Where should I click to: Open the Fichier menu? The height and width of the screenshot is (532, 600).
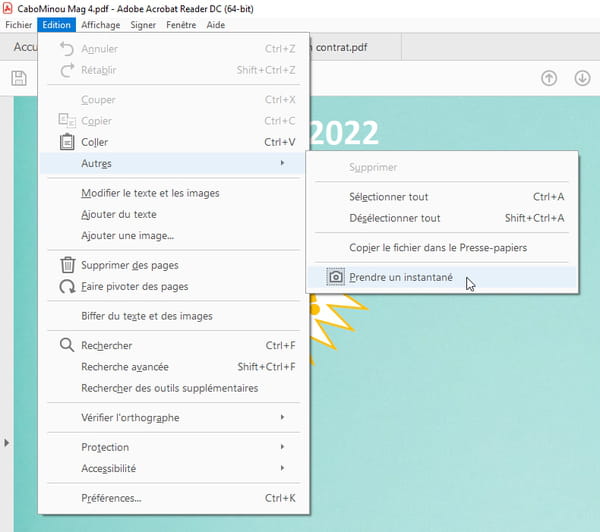pyautogui.click(x=19, y=25)
